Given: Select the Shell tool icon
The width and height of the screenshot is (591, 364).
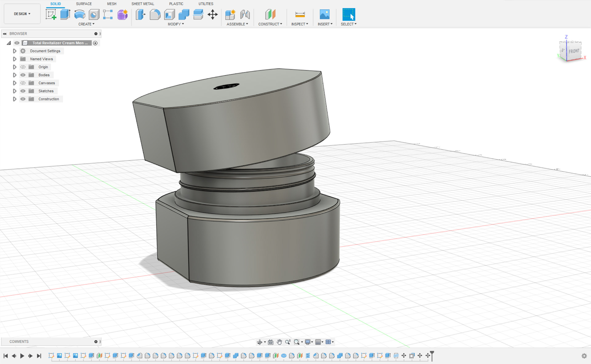Looking at the screenshot, I should click(169, 14).
